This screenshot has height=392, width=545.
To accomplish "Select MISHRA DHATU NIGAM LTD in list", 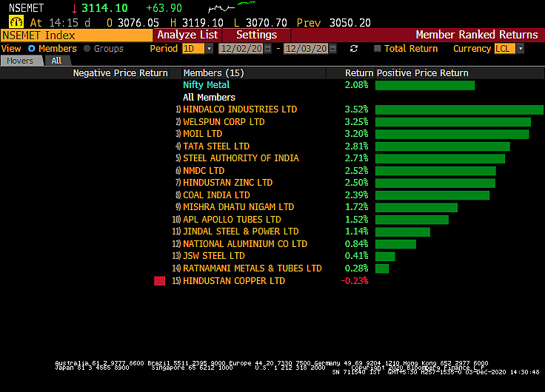I will (x=238, y=207).
